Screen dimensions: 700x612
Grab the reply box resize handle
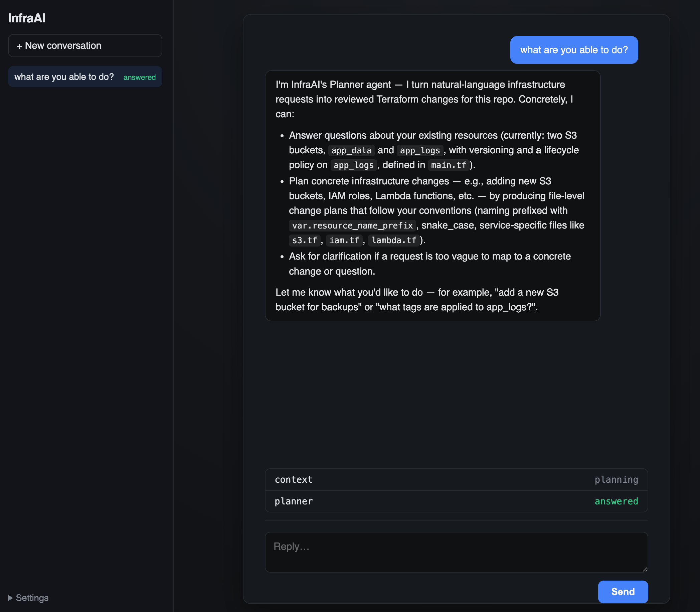pyautogui.click(x=645, y=569)
